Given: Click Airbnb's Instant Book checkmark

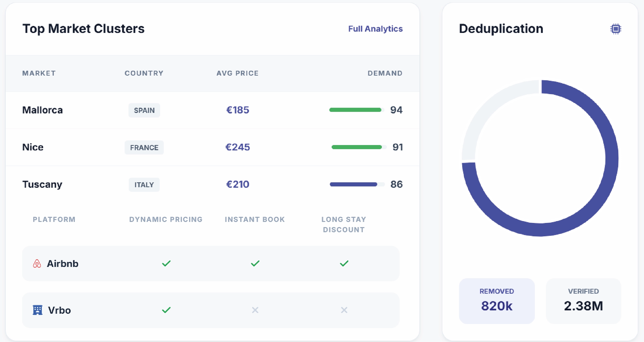Looking at the screenshot, I should coord(255,264).
